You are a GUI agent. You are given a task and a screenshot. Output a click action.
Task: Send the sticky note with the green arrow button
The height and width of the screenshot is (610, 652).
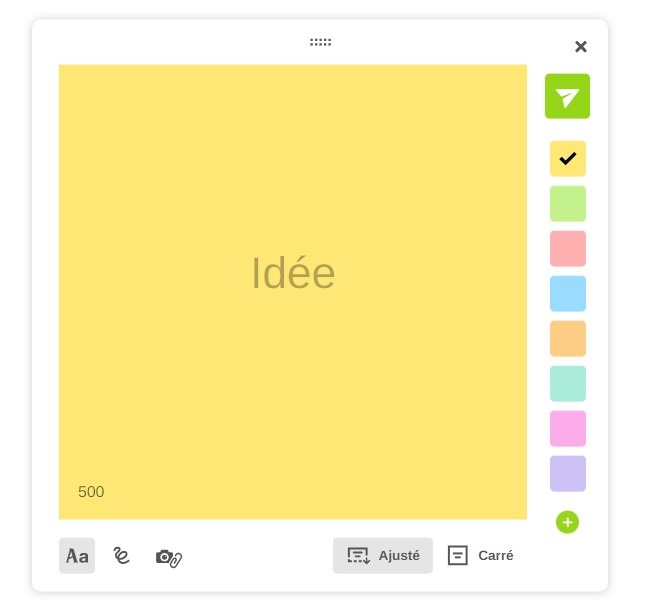click(x=567, y=97)
